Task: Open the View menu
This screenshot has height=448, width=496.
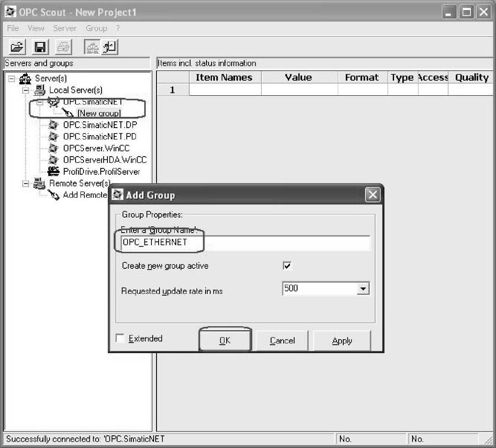Action: point(36,28)
